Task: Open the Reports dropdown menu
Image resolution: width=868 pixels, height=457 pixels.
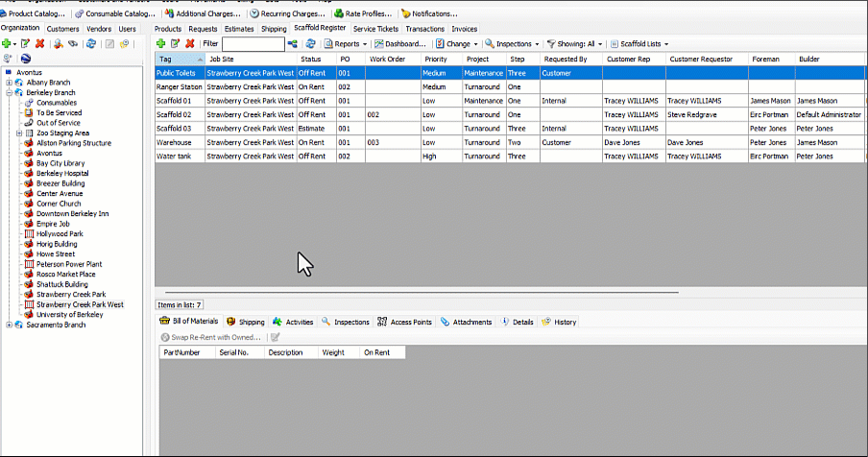Action: tap(347, 44)
